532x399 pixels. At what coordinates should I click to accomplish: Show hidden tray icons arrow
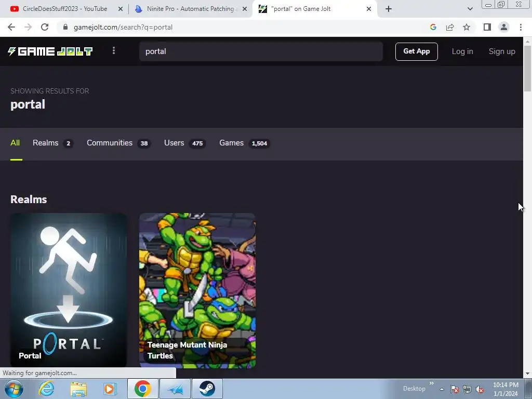coord(442,389)
